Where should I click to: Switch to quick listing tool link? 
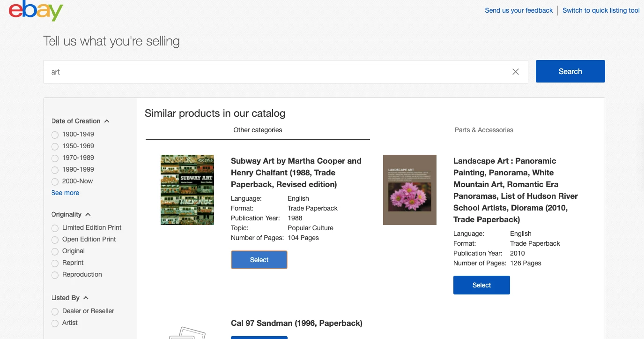601,10
